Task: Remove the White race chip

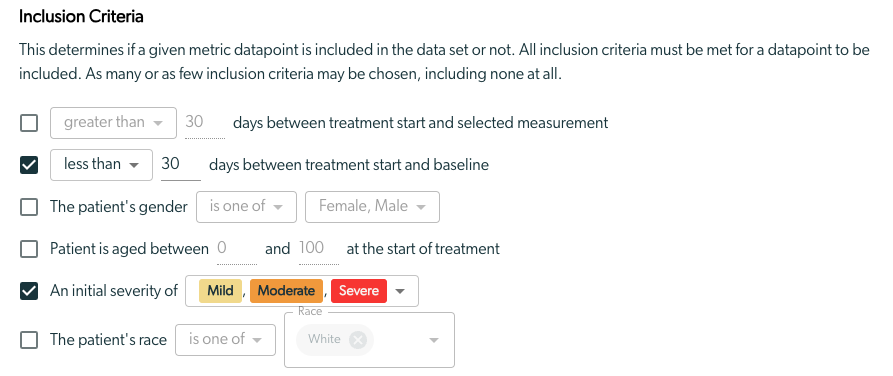Action: 358,340
